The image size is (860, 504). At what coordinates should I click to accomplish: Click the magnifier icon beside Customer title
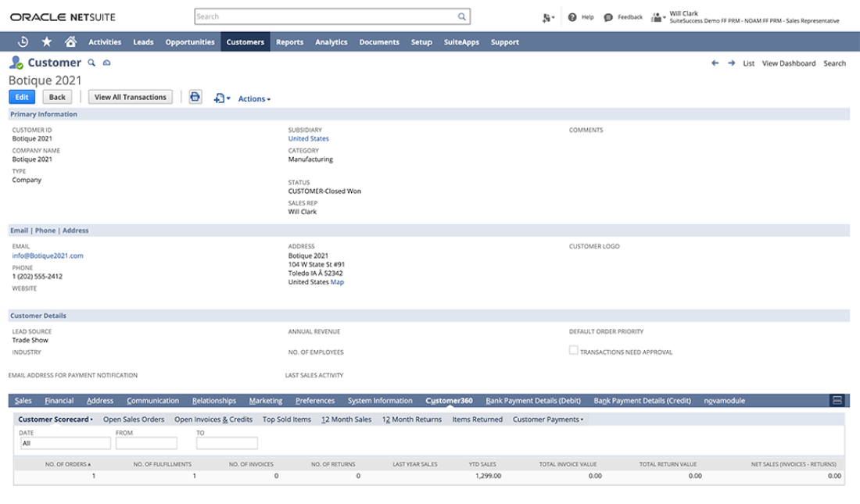91,63
